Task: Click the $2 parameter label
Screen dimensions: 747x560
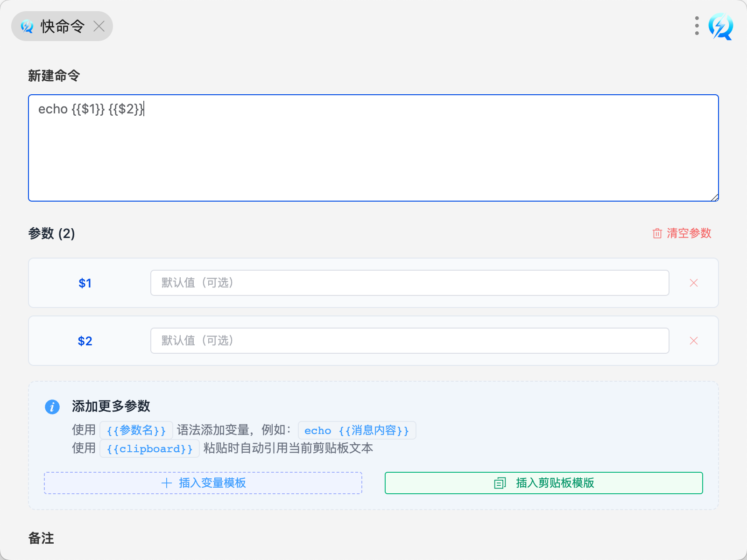Action: point(85,341)
